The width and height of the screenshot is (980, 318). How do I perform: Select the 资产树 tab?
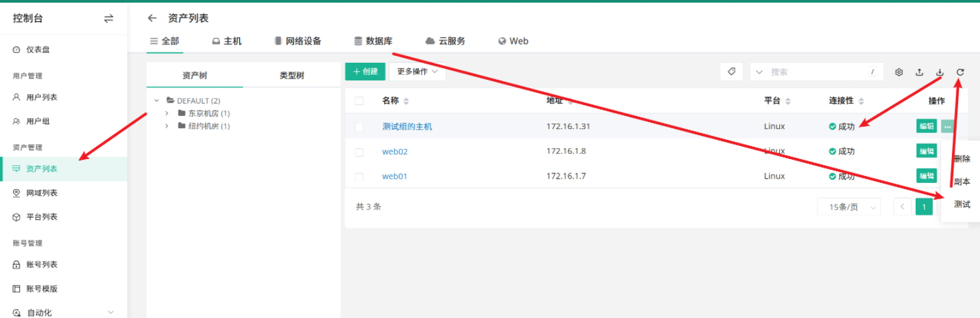(x=195, y=76)
